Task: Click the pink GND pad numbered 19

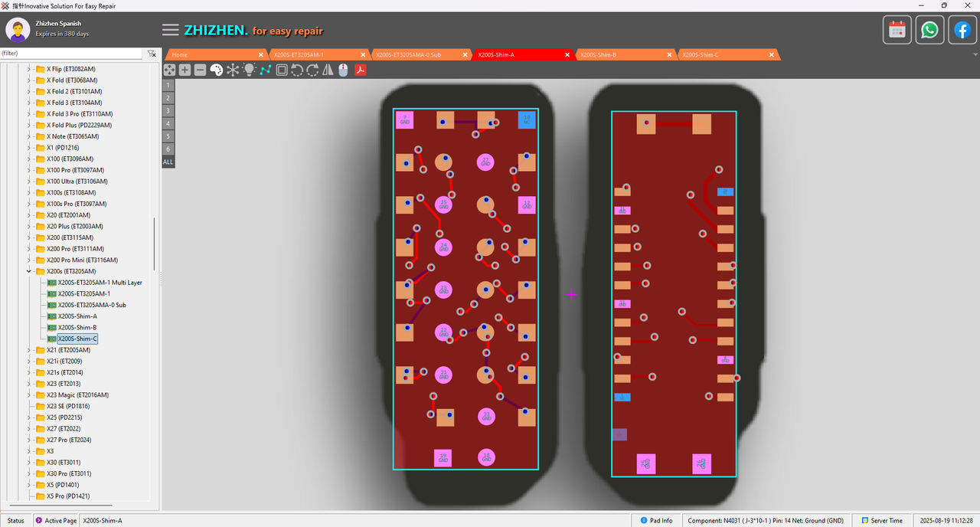Action: pos(443,458)
